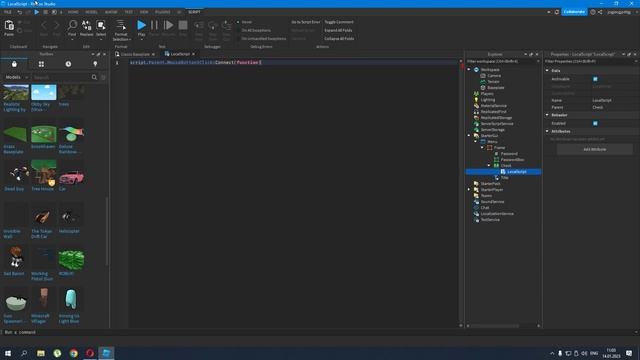
Task: Click the Replace tool icon
Action: click(x=87, y=26)
